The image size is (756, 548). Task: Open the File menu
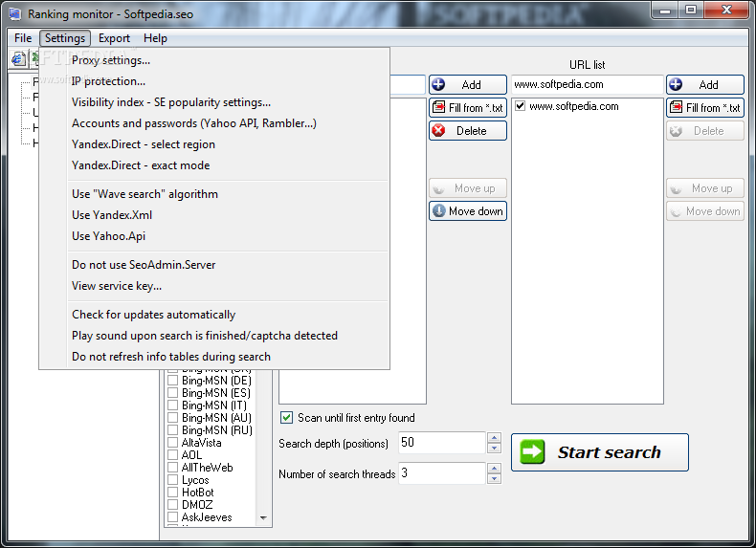click(23, 38)
